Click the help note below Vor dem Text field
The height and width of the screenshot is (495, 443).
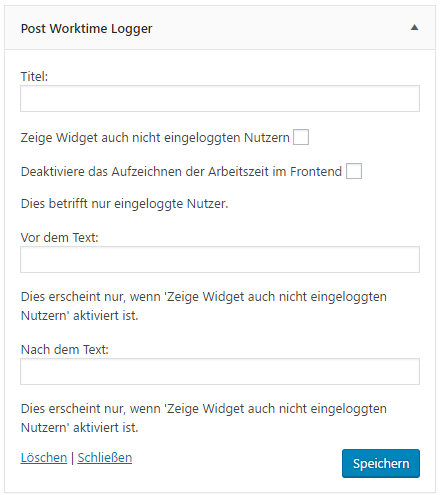click(203, 306)
